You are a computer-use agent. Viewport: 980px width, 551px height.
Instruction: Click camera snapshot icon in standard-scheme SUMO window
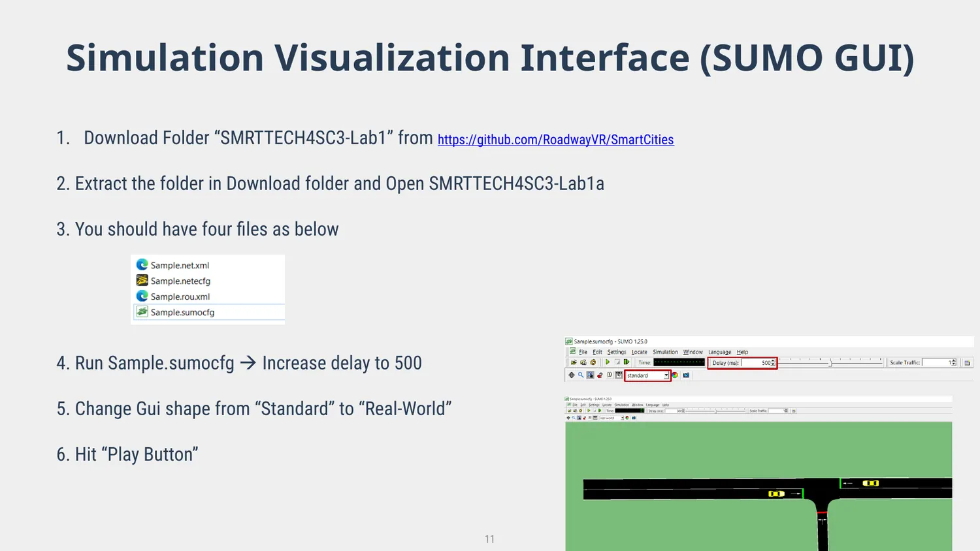[686, 375]
